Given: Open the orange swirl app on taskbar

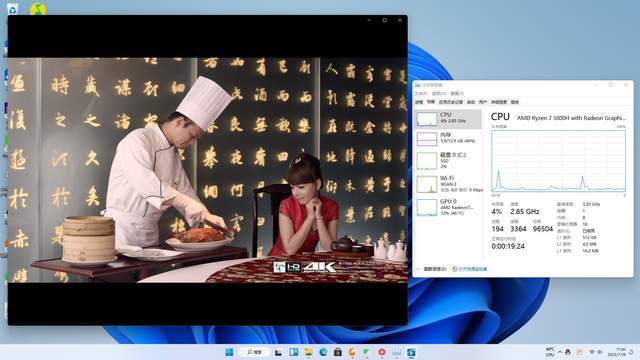Looking at the screenshot, I should click(x=352, y=352).
